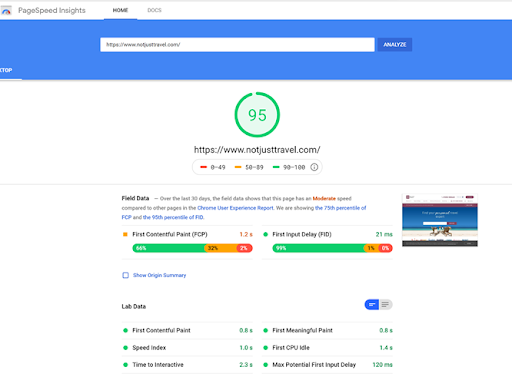Screen dimensions: 512x377
Task: Click the '1.4 s' First CPU Idle value
Action: pos(386,348)
